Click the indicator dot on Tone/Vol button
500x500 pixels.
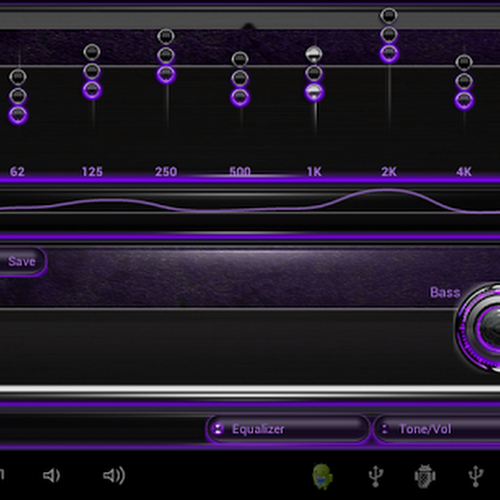point(384,429)
